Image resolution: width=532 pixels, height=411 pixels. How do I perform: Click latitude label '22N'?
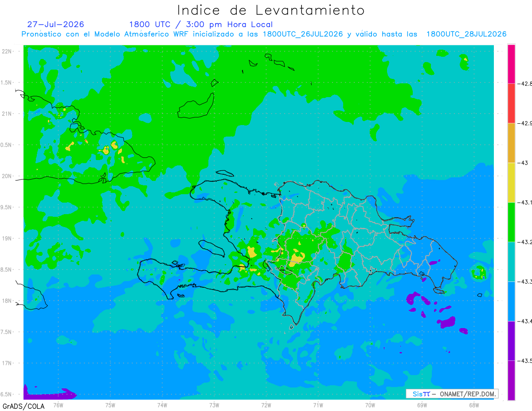pyautogui.click(x=7, y=51)
